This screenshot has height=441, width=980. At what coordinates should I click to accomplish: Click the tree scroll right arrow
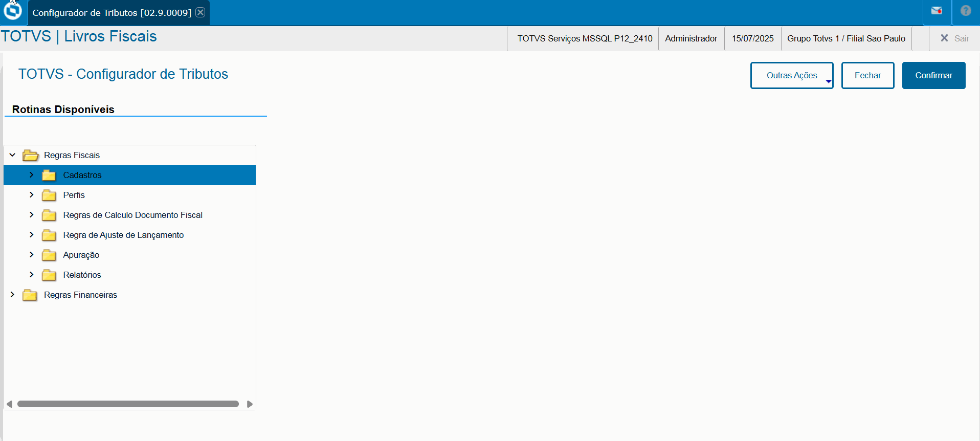pyautogui.click(x=250, y=404)
